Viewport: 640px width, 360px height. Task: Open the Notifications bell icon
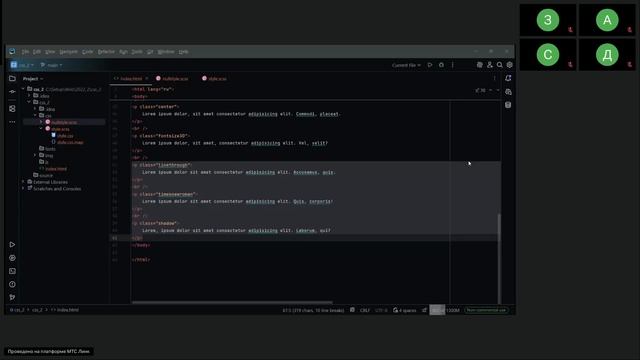coord(508,78)
